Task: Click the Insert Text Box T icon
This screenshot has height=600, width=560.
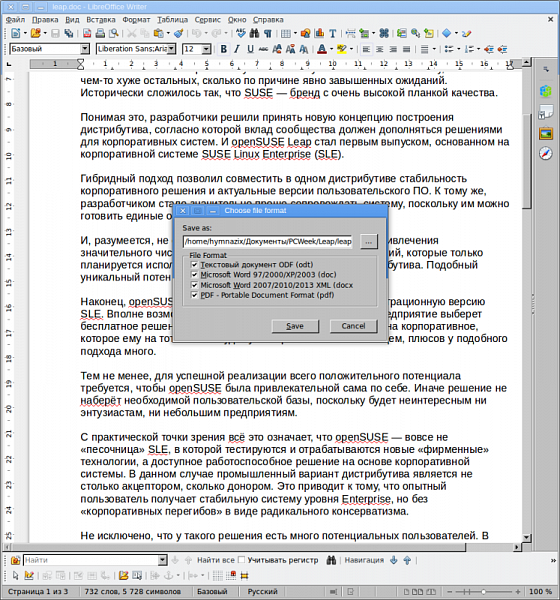Action: tap(333, 34)
